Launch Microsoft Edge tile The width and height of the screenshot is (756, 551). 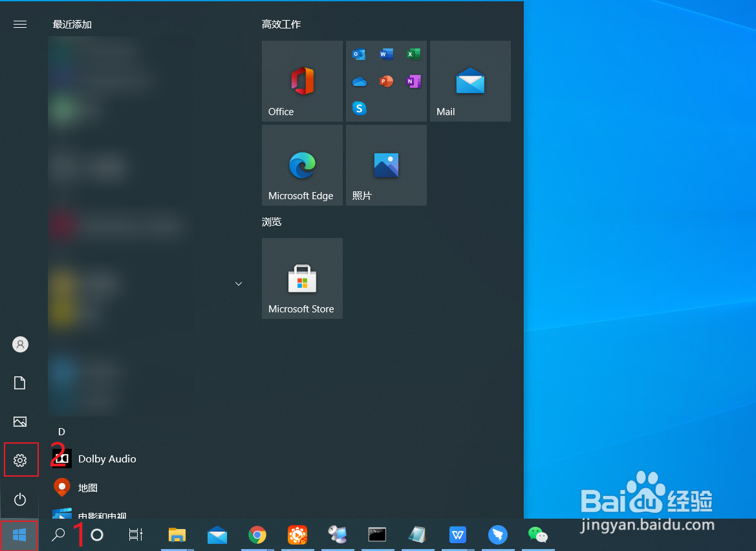302,166
